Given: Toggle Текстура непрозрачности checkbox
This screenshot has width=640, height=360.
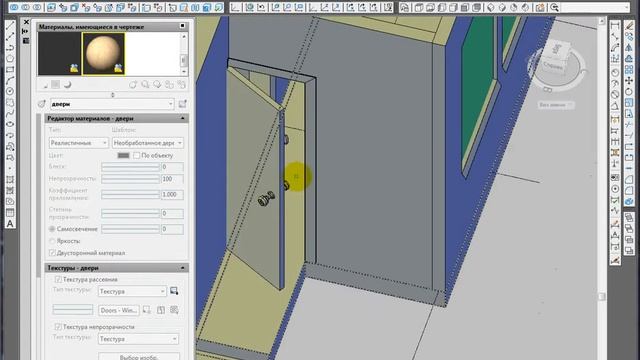Looking at the screenshot, I should pos(58,327).
